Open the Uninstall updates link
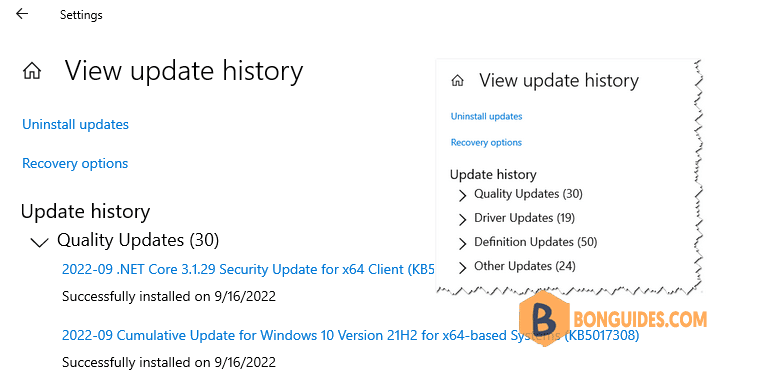 pyautogui.click(x=75, y=124)
